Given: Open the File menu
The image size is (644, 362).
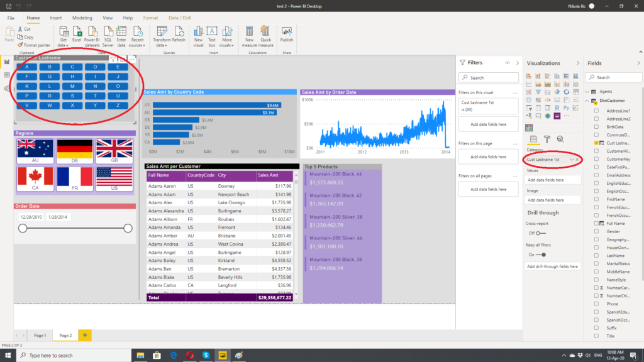Looking at the screenshot, I should (11, 18).
